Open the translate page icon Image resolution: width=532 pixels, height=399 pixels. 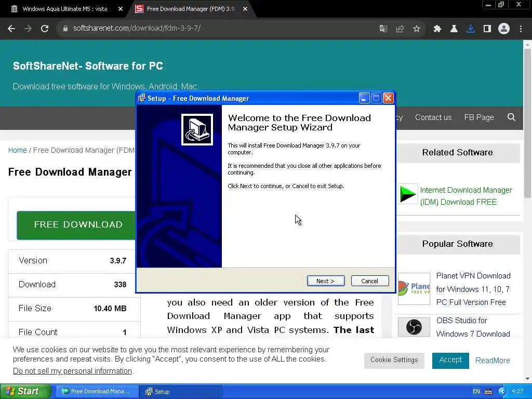[x=383, y=29]
